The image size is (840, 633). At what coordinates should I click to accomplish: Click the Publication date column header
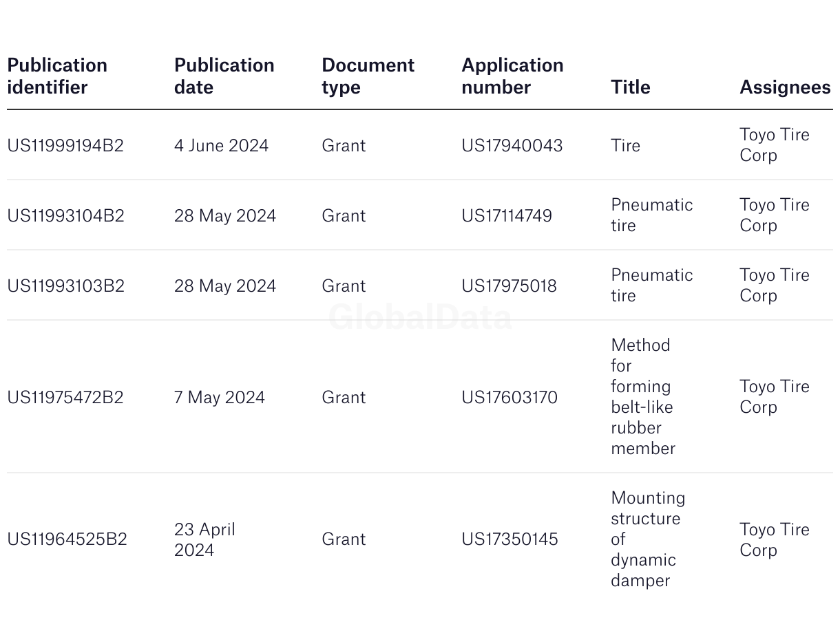click(x=224, y=76)
